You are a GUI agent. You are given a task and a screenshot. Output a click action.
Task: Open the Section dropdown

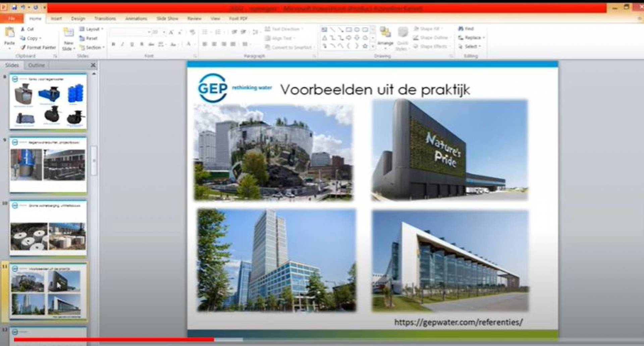pyautogui.click(x=92, y=48)
